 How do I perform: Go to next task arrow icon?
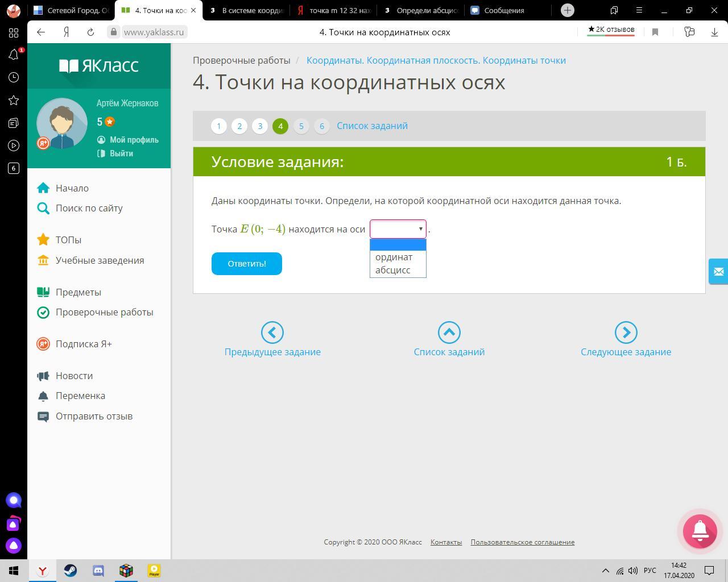point(626,332)
